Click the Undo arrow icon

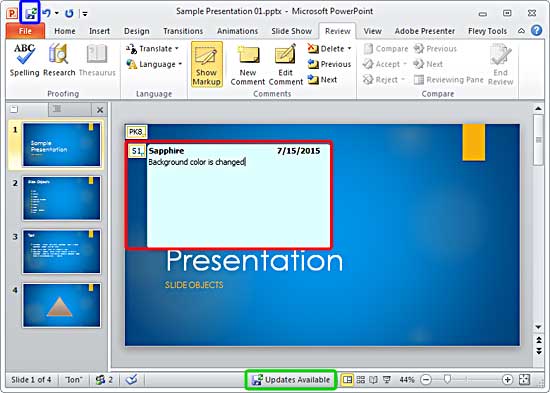[46, 13]
